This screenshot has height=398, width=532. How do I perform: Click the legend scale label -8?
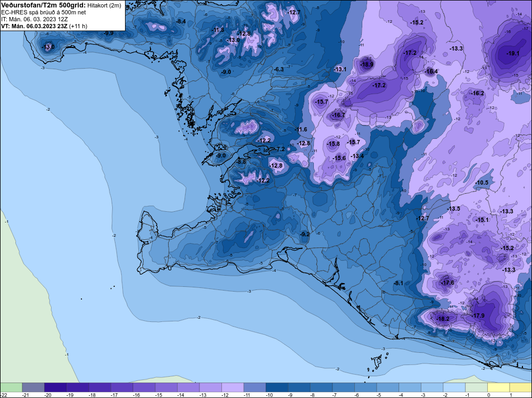click(313, 395)
